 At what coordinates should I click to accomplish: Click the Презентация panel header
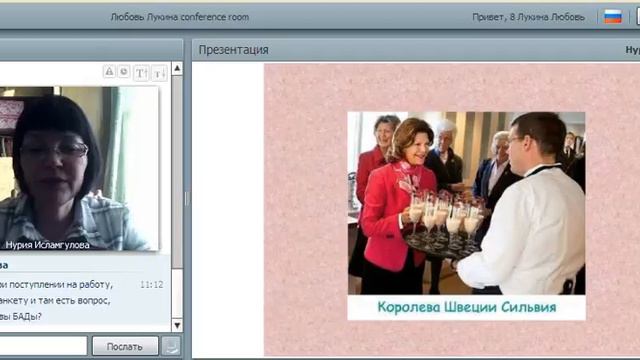(x=416, y=50)
